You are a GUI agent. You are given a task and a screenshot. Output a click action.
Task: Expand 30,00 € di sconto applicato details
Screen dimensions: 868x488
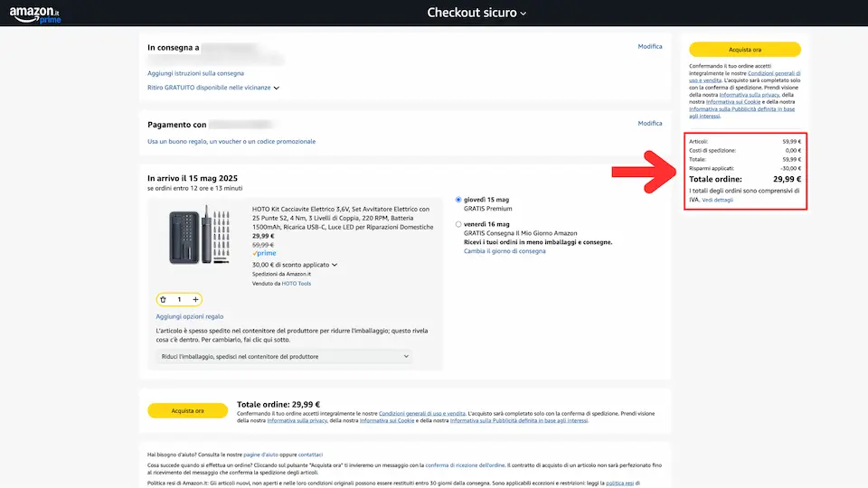point(295,265)
